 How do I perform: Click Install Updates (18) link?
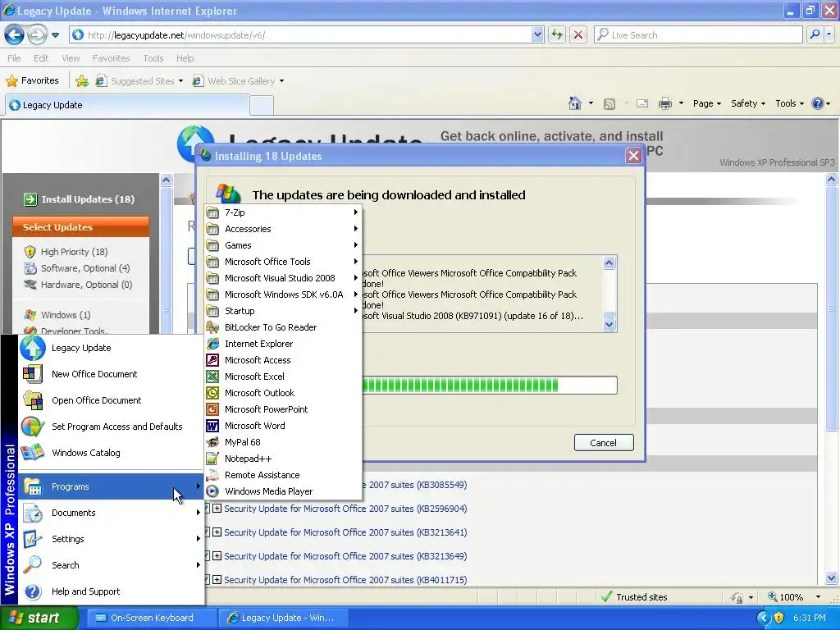point(88,199)
